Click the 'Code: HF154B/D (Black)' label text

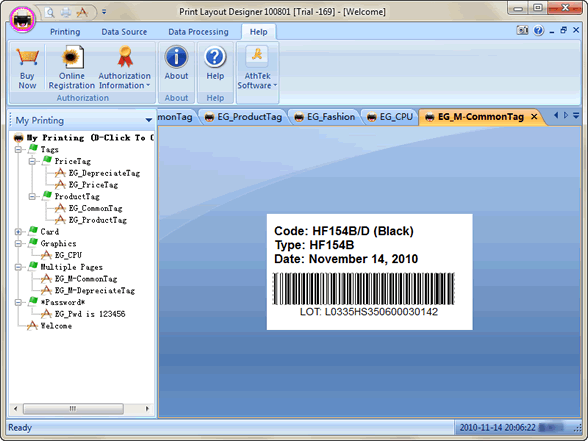[344, 231]
